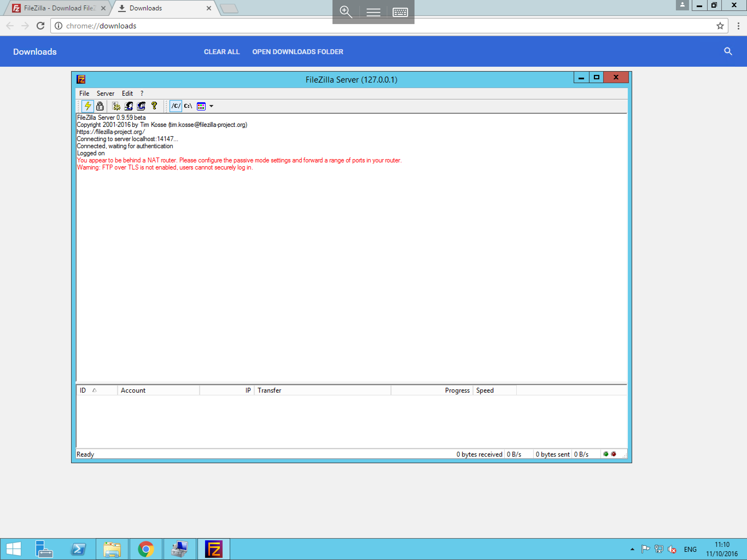
Task: Open the Users editor toolbar icon
Action: (x=129, y=106)
